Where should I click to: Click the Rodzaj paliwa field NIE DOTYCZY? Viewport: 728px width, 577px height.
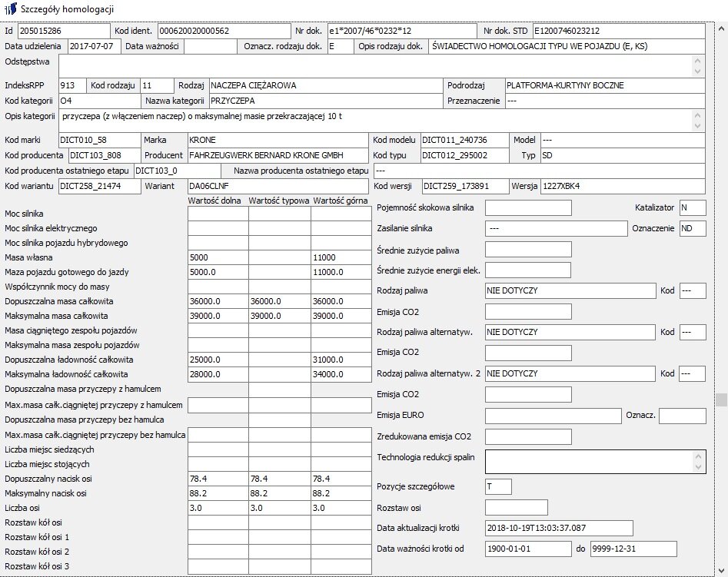click(x=570, y=290)
